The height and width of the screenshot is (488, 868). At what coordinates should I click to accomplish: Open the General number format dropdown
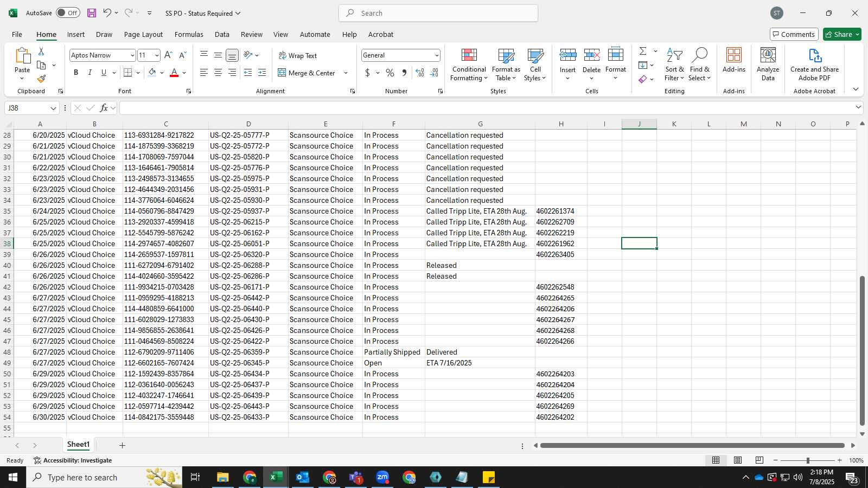coord(436,55)
